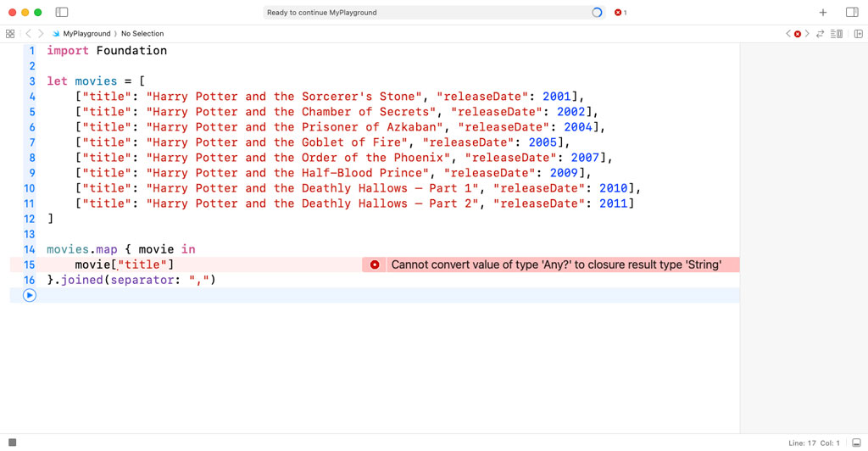868x451 pixels.
Task: Click the Deathly Hallows – Part 1 string
Action: [x=312, y=188]
